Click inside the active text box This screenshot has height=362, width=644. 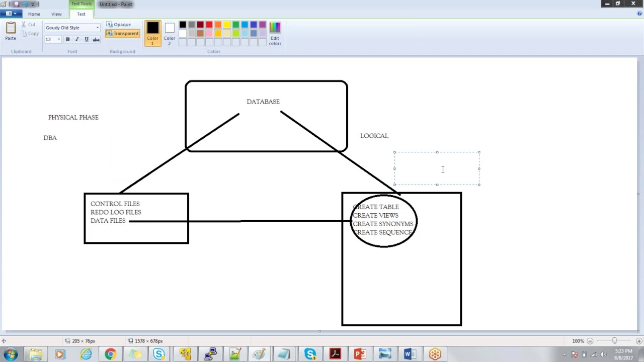point(437,168)
